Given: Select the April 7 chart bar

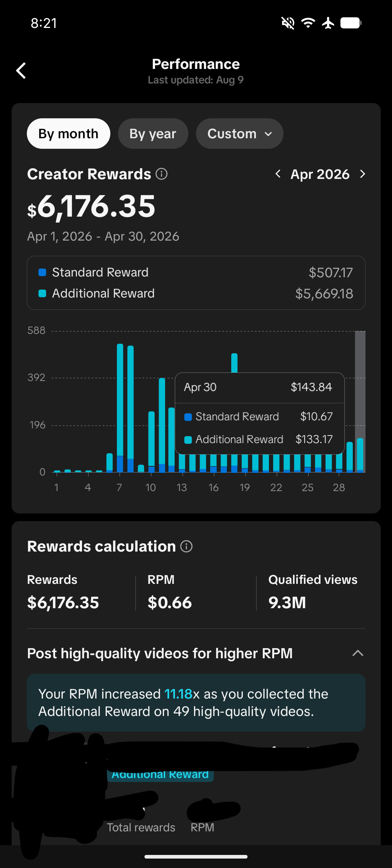Looking at the screenshot, I should click(120, 408).
